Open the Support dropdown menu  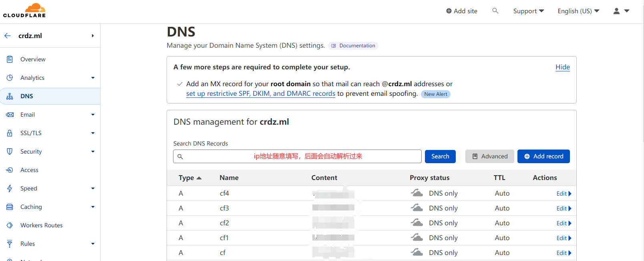tap(529, 11)
